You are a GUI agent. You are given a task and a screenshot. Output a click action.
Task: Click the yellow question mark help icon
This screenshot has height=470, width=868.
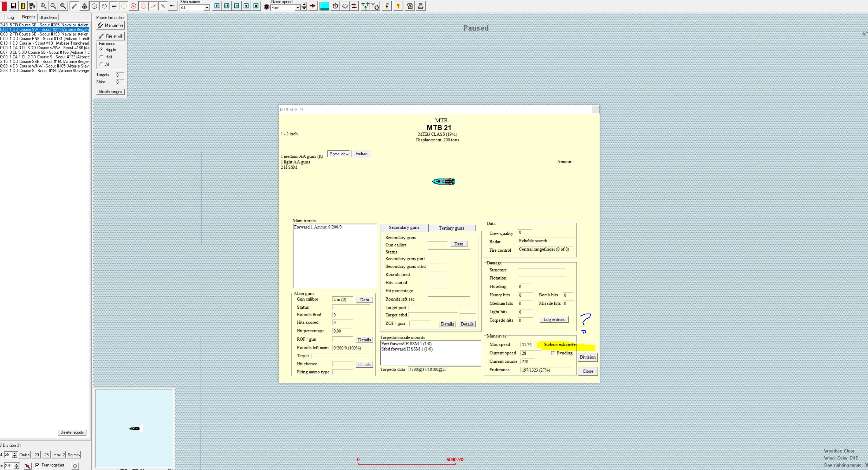398,6
